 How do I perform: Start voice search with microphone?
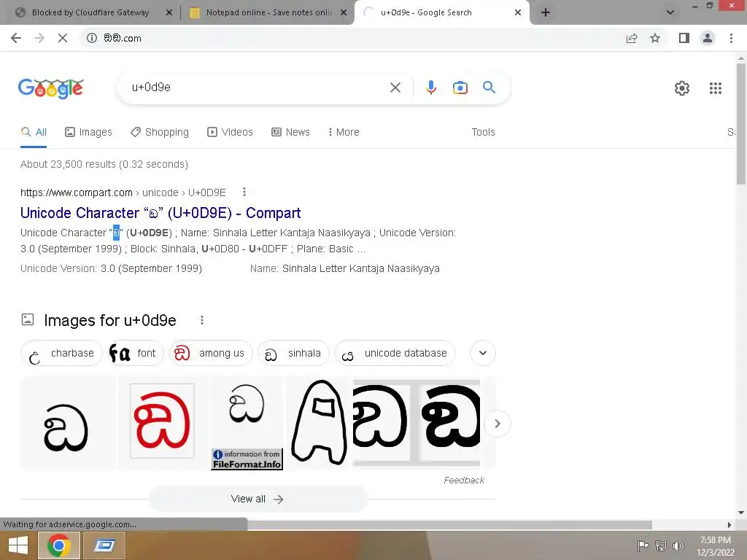click(431, 87)
